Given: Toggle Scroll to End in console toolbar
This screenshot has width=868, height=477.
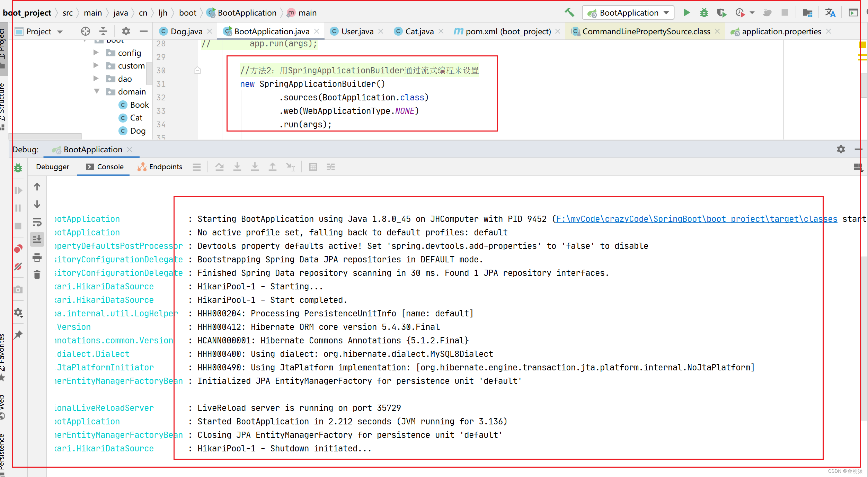Looking at the screenshot, I should point(37,239).
